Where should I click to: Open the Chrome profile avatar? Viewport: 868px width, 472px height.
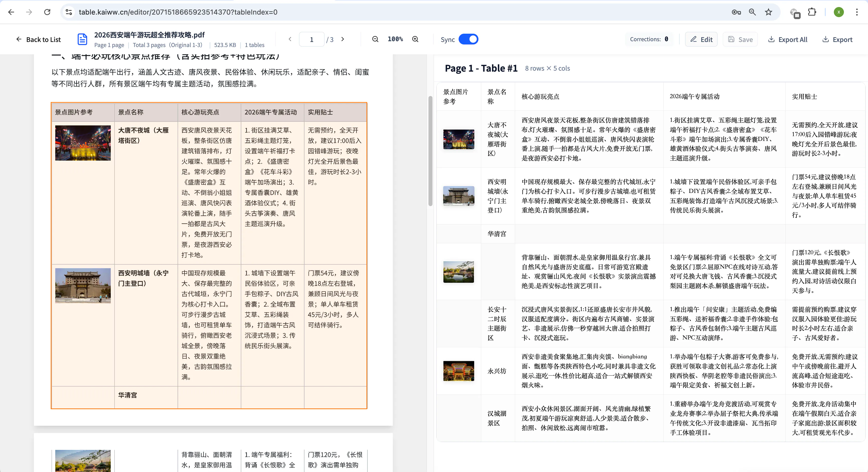point(839,12)
